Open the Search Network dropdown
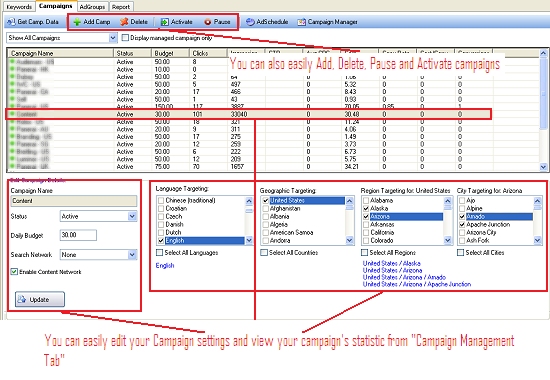Screen dimensions: 550x380 [x=132, y=254]
